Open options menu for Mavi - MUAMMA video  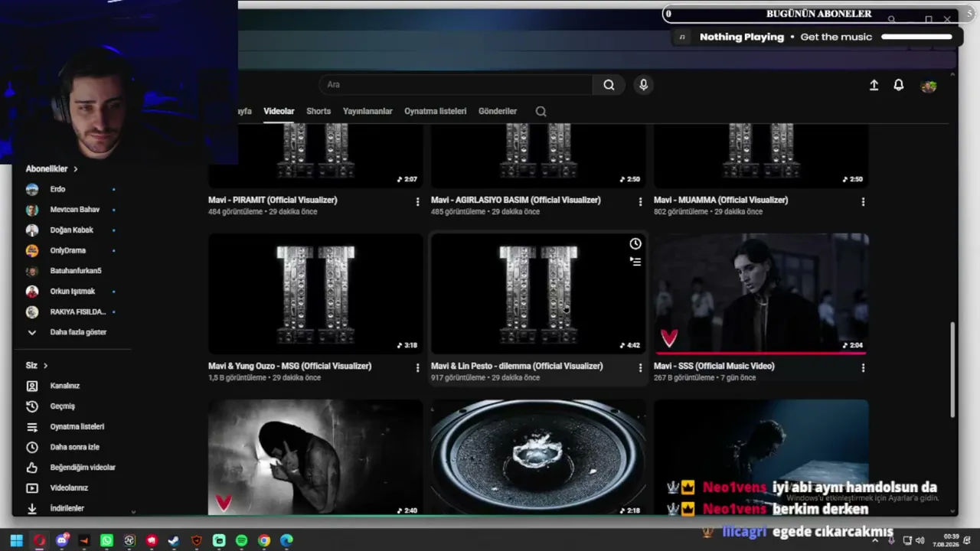tap(863, 202)
